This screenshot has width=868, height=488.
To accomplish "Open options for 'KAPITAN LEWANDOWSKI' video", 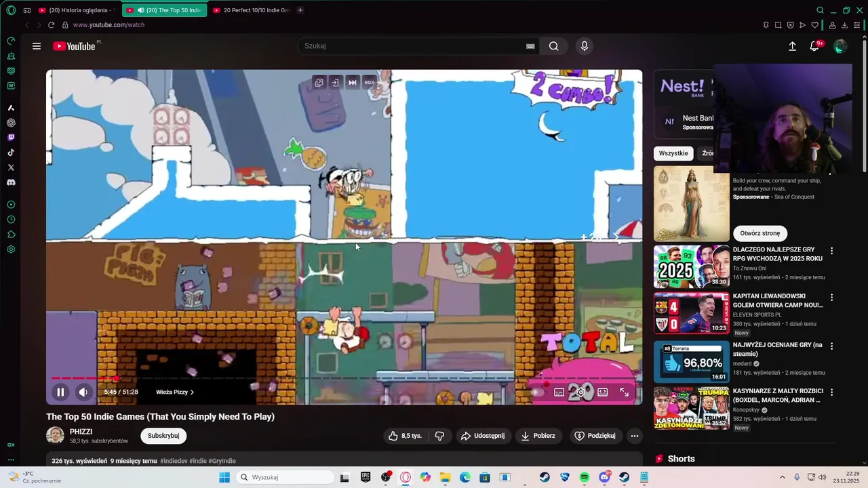I will (x=832, y=297).
